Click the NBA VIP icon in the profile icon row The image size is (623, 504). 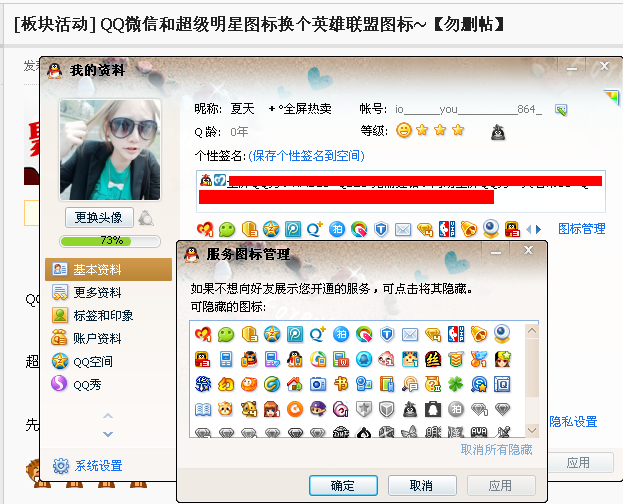447,229
